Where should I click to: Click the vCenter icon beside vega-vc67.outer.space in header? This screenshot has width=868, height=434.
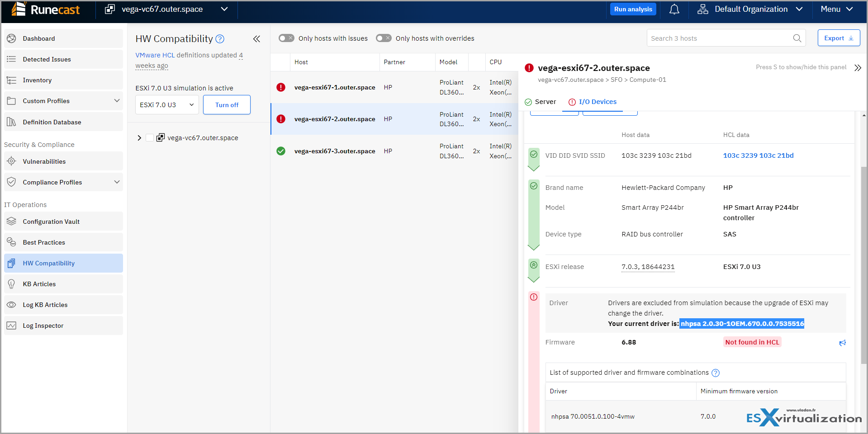coord(110,9)
